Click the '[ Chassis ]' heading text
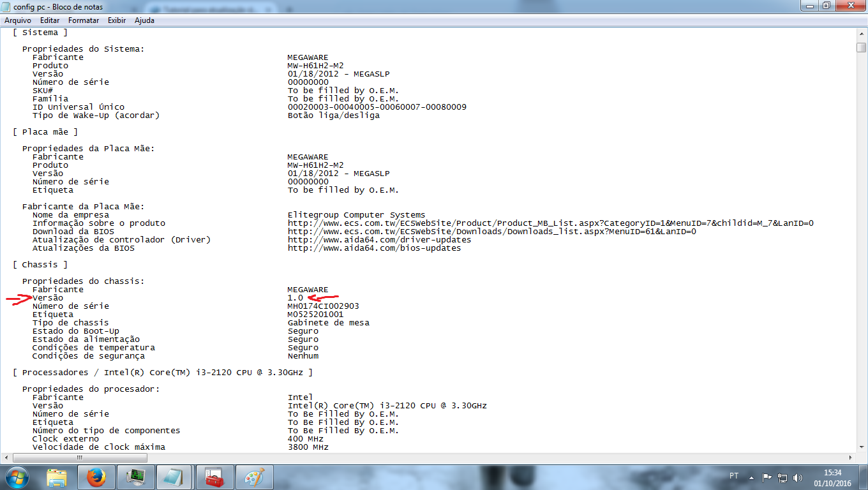This screenshot has height=490, width=868. (40, 265)
